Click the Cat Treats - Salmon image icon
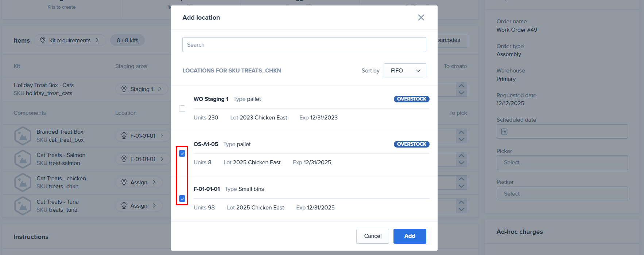This screenshot has height=255, width=644. (23, 159)
